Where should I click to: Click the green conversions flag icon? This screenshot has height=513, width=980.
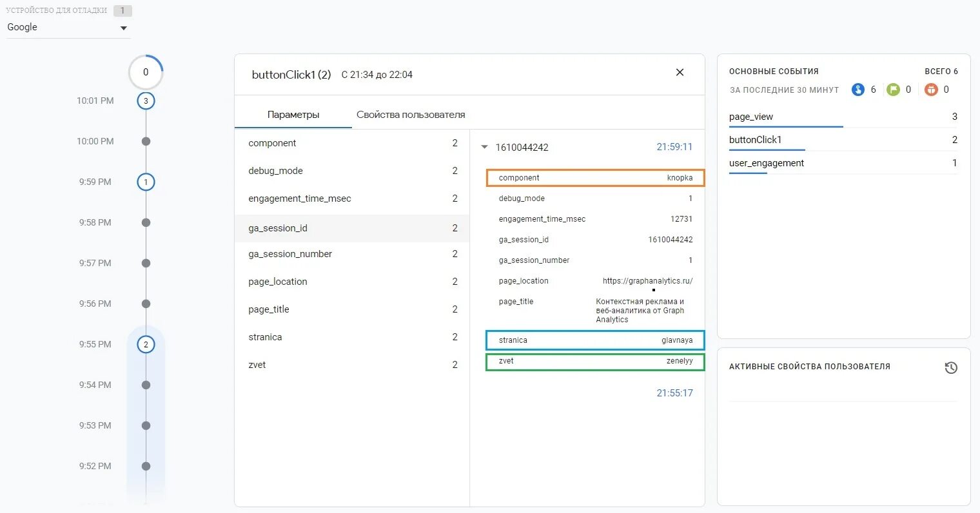(x=892, y=90)
